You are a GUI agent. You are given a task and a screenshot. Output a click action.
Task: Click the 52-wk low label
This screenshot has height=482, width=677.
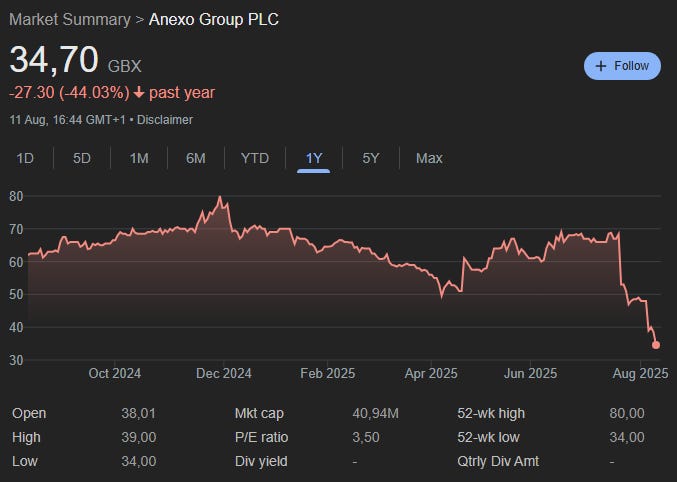[488, 437]
